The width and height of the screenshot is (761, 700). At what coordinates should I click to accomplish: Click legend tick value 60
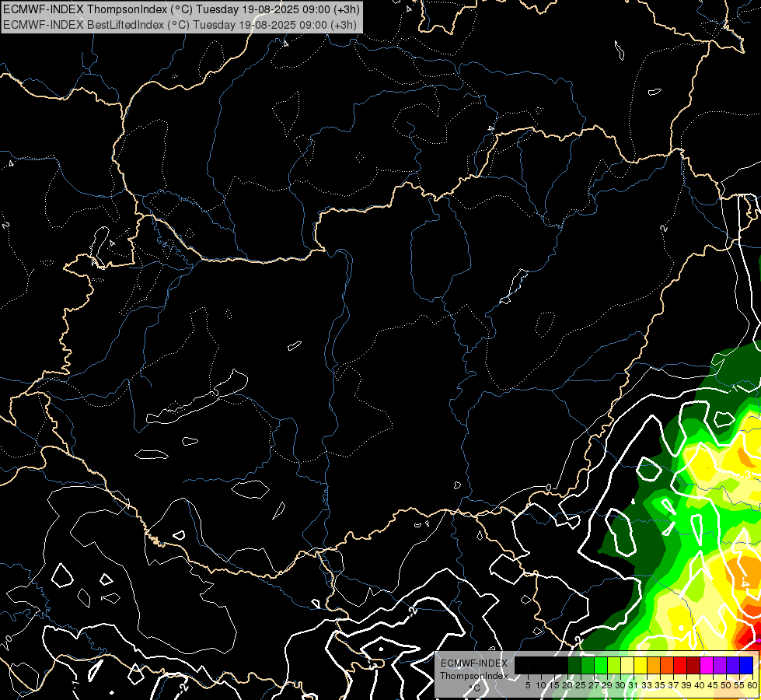coord(752,685)
